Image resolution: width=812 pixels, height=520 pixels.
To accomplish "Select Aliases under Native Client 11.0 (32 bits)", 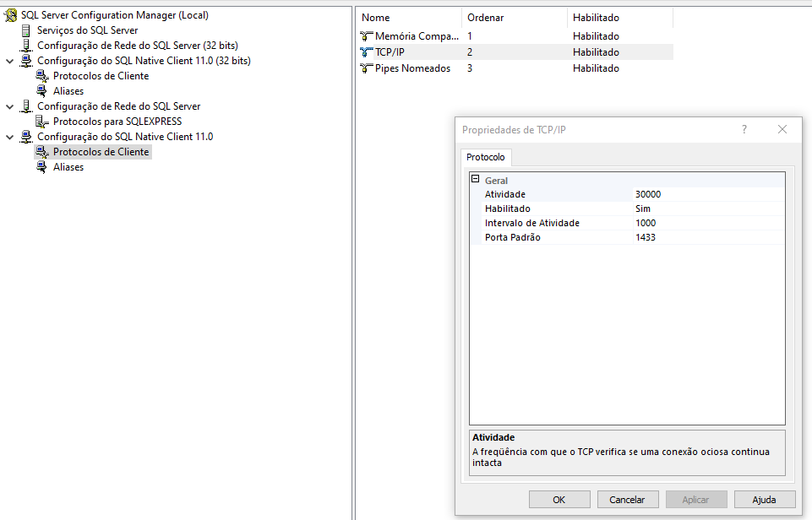I will pos(68,91).
